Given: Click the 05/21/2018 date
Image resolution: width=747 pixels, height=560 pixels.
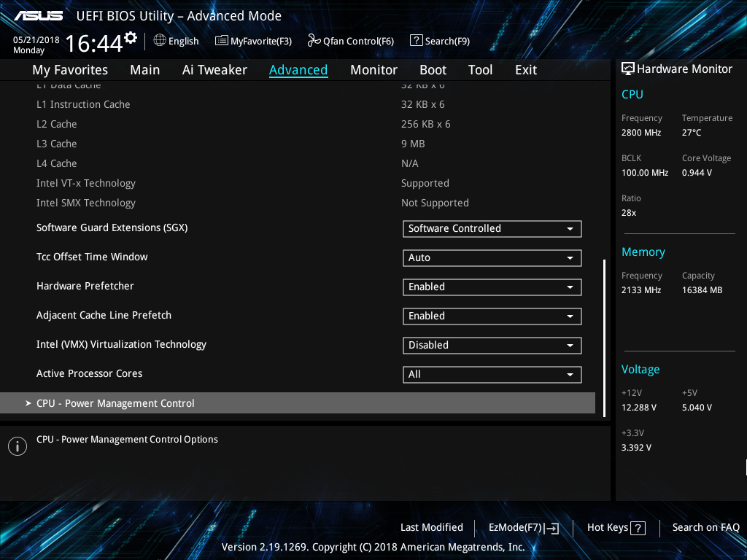Looking at the screenshot, I should tap(36, 40).
